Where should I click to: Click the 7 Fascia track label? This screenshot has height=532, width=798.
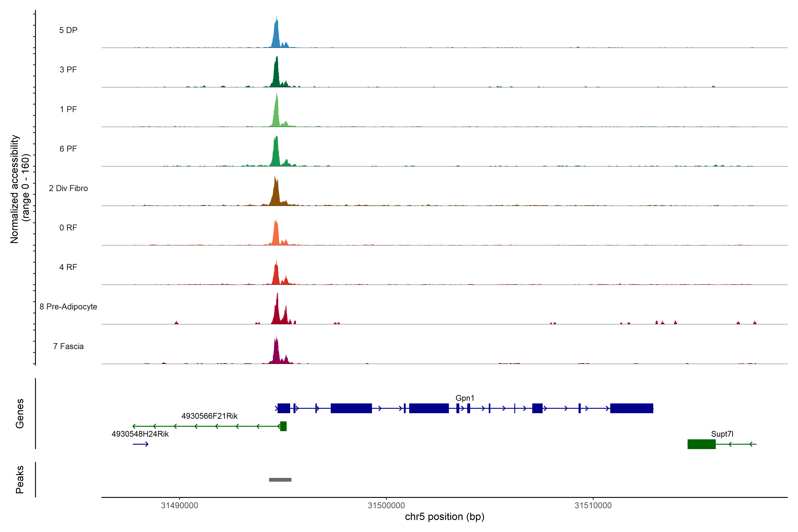(68, 346)
